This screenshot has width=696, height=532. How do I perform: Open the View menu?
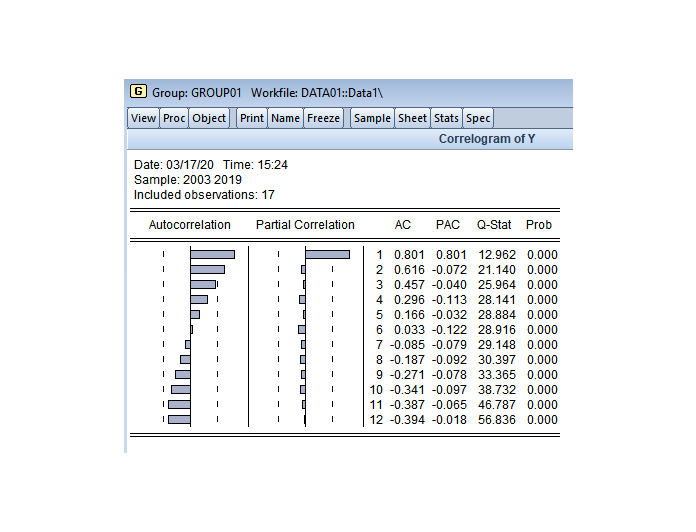click(143, 118)
